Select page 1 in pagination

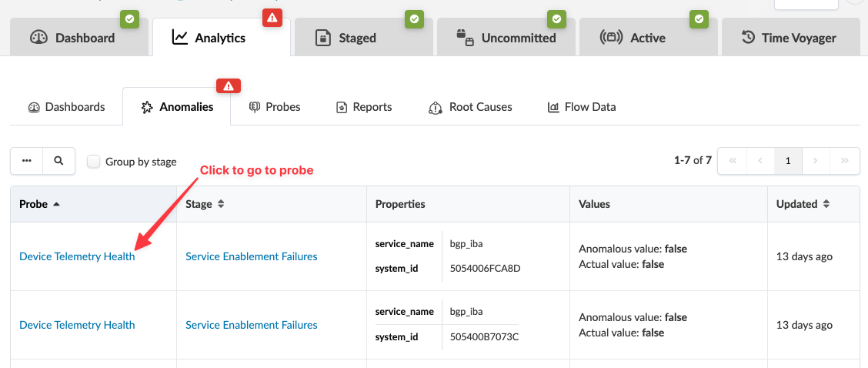(788, 161)
